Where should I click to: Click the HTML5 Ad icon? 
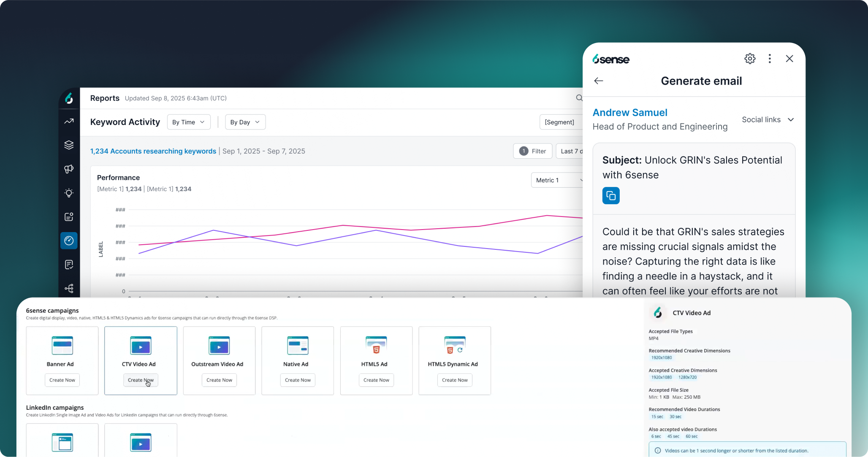376,346
